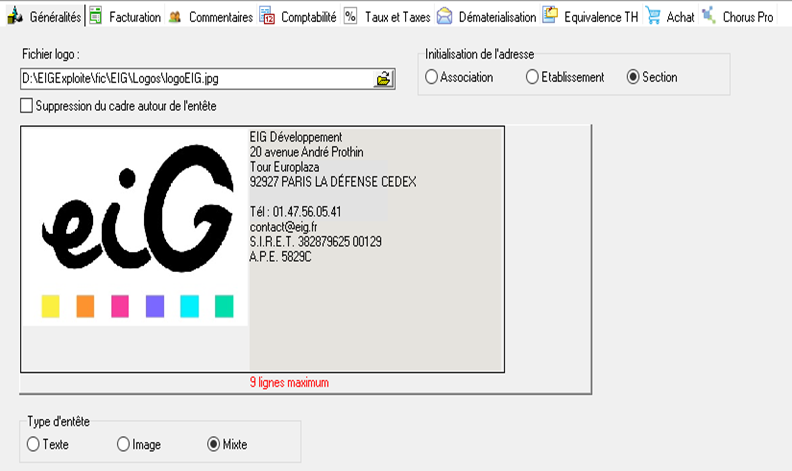Click the Commentaires people icon
The height and width of the screenshot is (471, 792).
pyautogui.click(x=175, y=17)
